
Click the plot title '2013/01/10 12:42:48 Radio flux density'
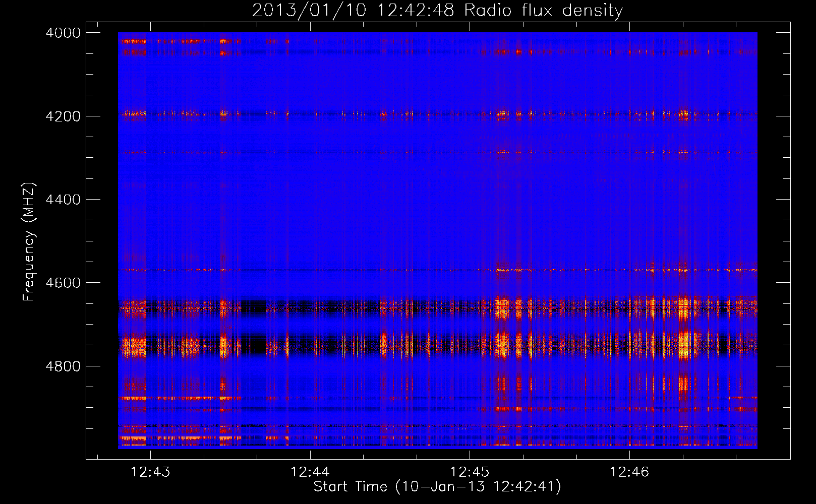[x=437, y=11]
